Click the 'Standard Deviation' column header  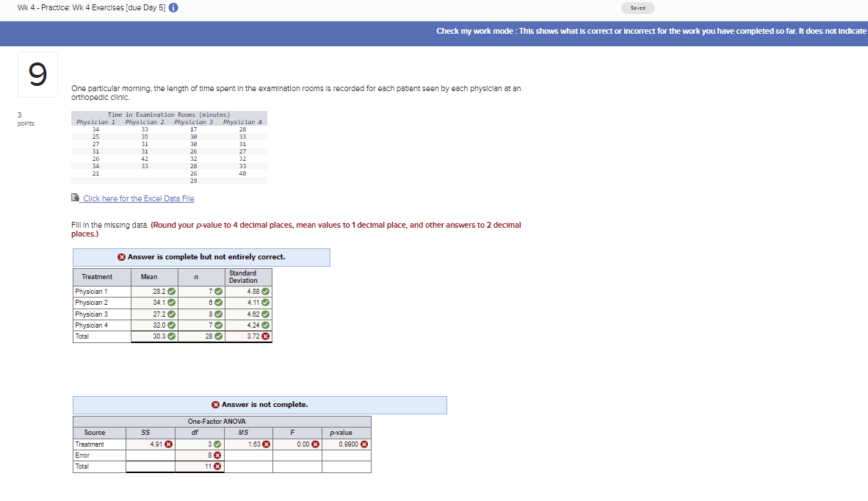point(243,277)
